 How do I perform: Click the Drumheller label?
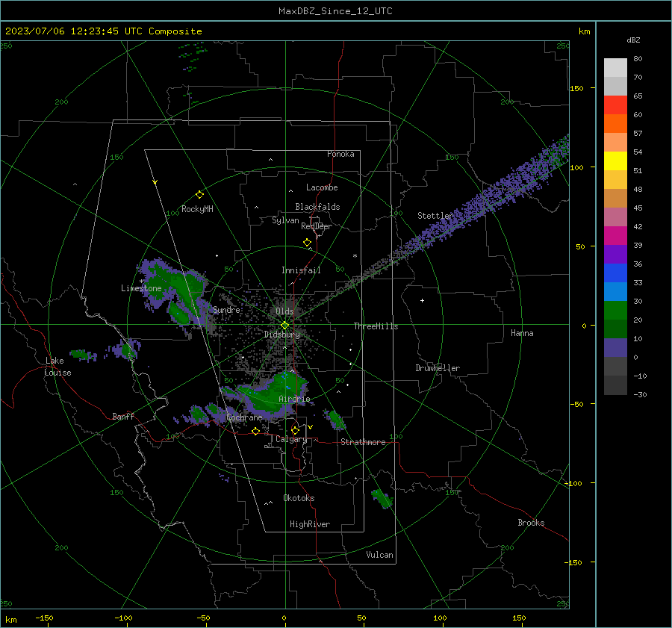pyautogui.click(x=438, y=368)
